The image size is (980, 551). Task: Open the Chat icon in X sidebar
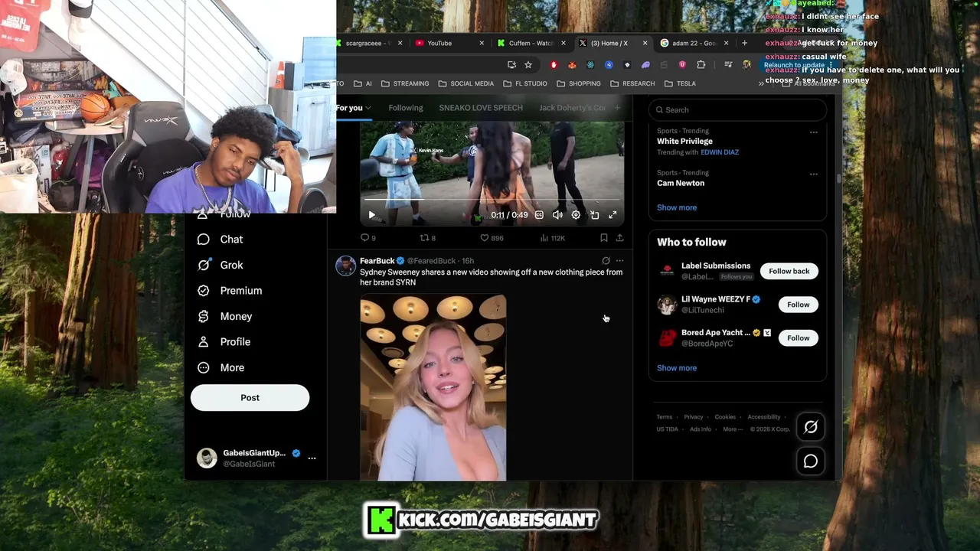(x=204, y=240)
